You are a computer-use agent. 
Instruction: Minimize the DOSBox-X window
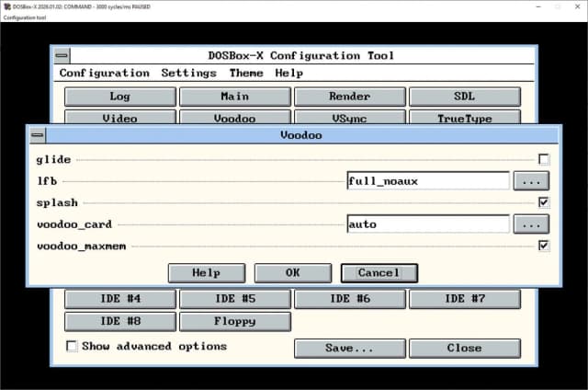[538, 6]
